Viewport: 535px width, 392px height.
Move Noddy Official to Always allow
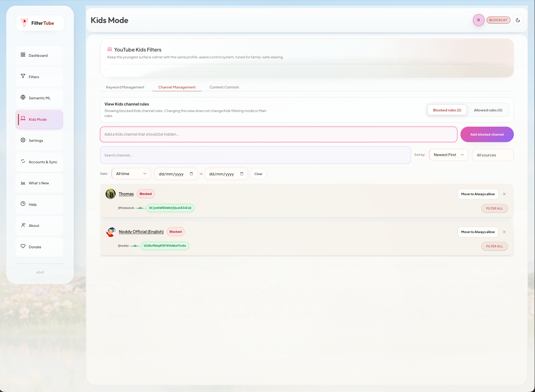(478, 232)
